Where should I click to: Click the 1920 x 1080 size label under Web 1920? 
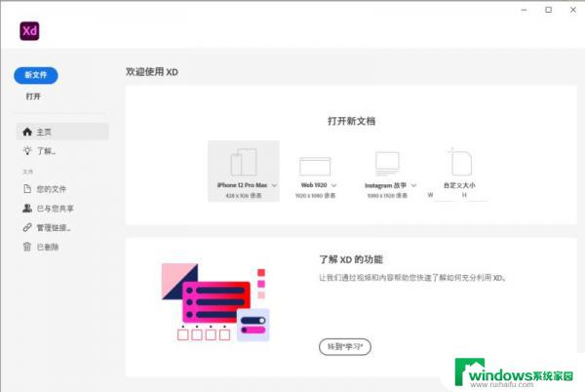tap(315, 195)
